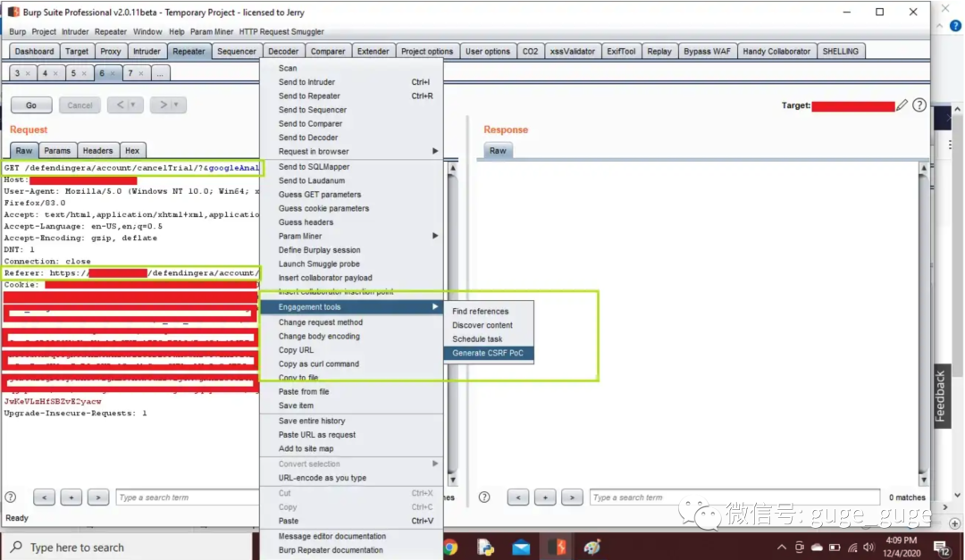Go to next response search match
The height and width of the screenshot is (560, 965).
(x=572, y=497)
